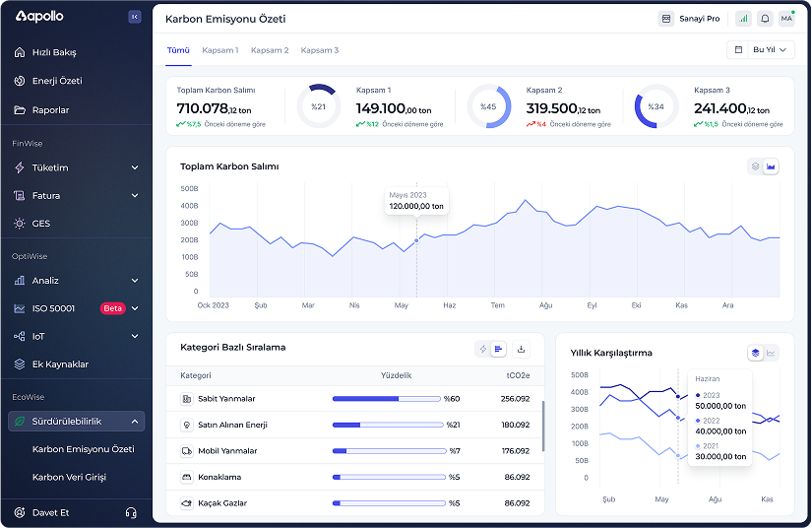Image resolution: width=812 pixels, height=528 pixels.
Task: Select the Kapsam 3 tab
Action: click(320, 50)
